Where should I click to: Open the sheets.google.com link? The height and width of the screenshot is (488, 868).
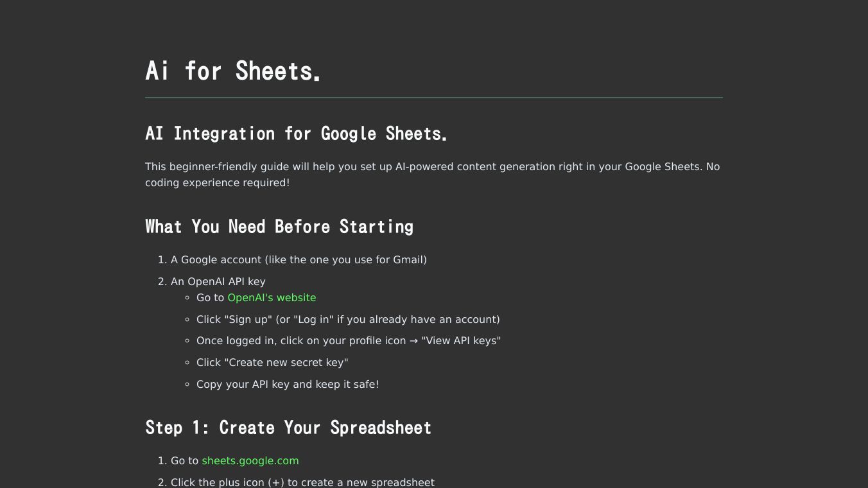coord(250,461)
